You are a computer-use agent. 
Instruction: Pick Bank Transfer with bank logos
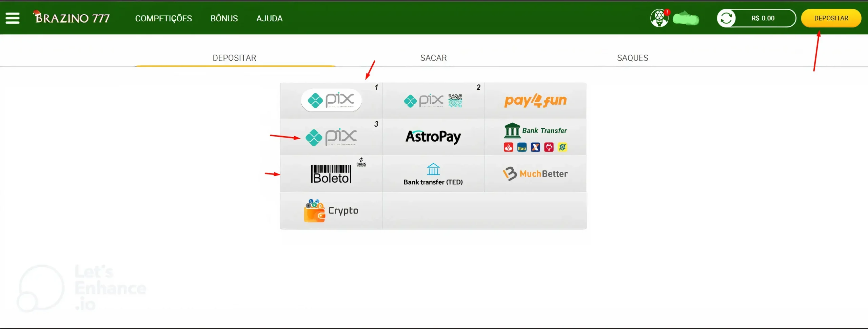(535, 137)
